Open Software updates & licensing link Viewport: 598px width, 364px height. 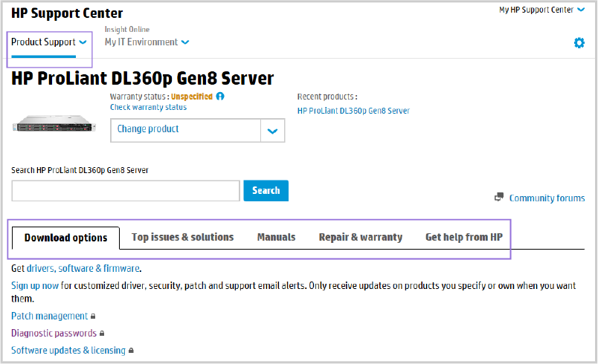pos(68,351)
